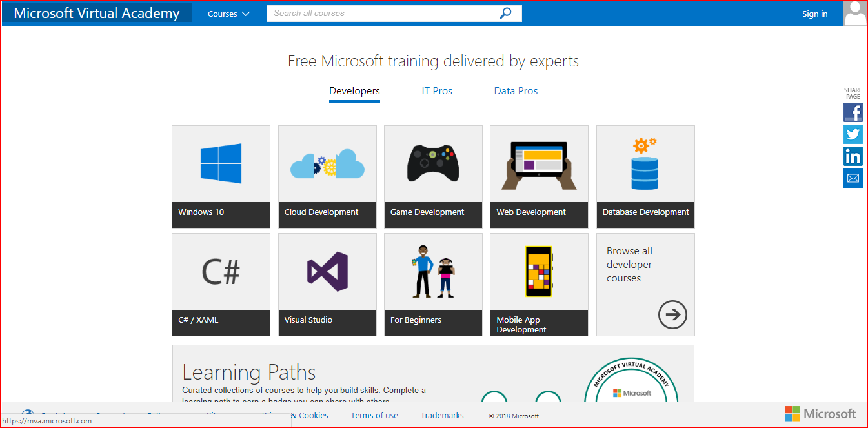The height and width of the screenshot is (428, 868).
Task: Click the Sign in link
Action: (814, 14)
